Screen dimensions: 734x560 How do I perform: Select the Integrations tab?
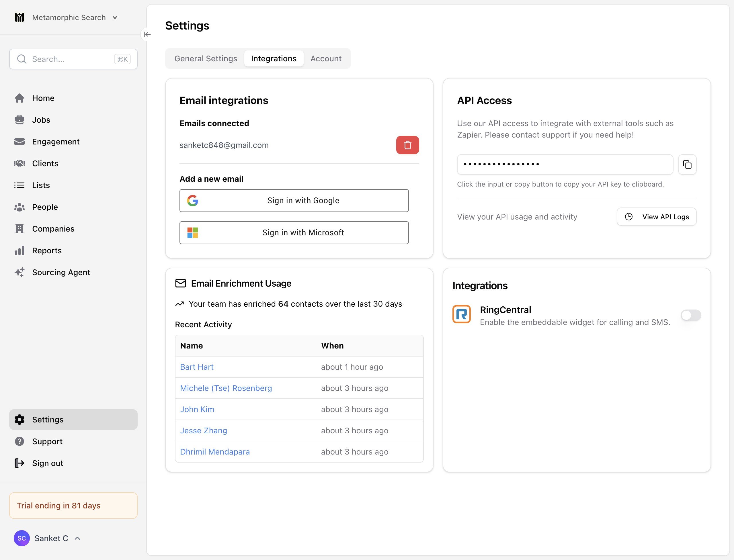coord(274,59)
